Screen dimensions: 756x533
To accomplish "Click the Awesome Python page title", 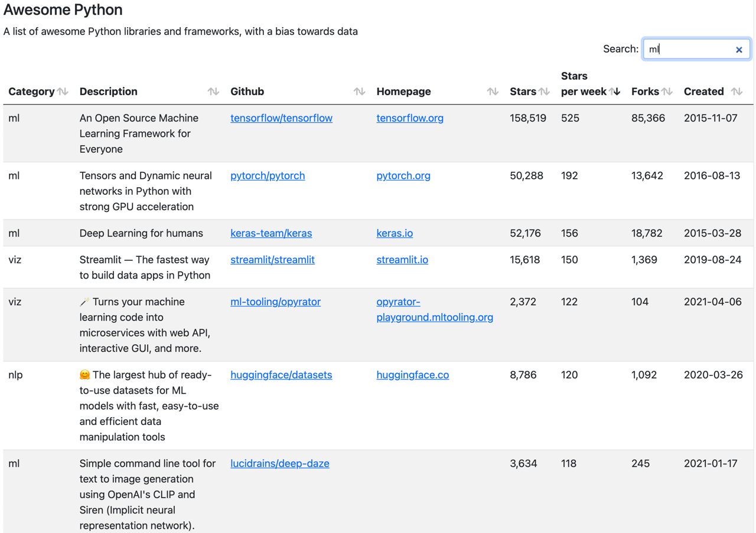I will (63, 10).
